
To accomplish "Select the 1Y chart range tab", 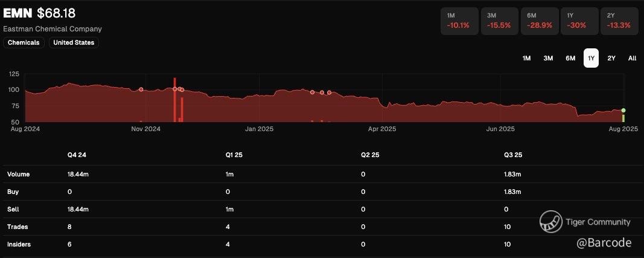I will 591,58.
